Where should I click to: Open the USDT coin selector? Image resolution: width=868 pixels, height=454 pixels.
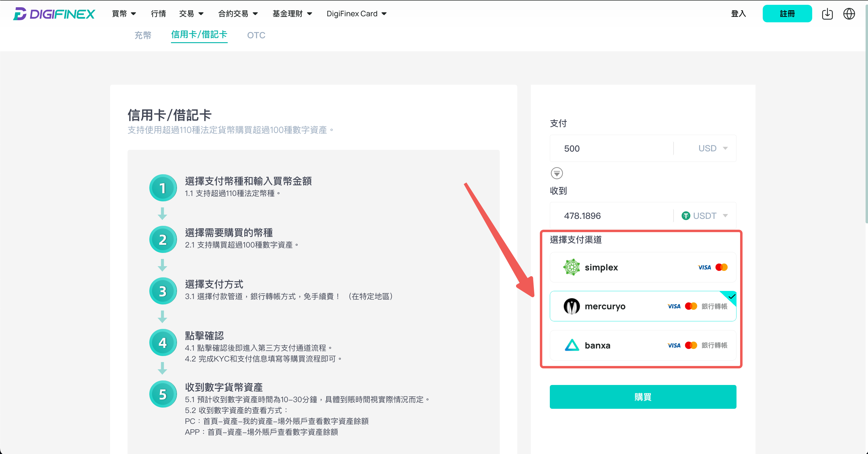[705, 216]
